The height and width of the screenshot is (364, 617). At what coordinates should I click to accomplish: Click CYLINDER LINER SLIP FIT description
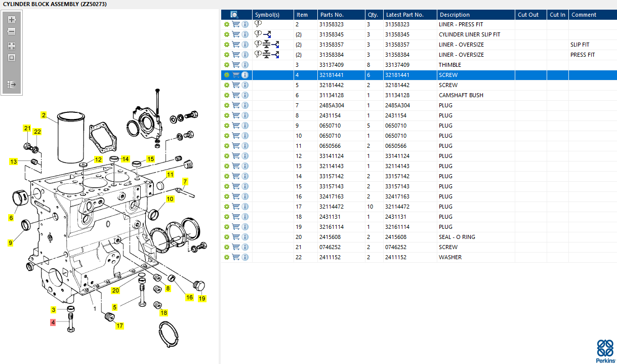[x=469, y=34]
